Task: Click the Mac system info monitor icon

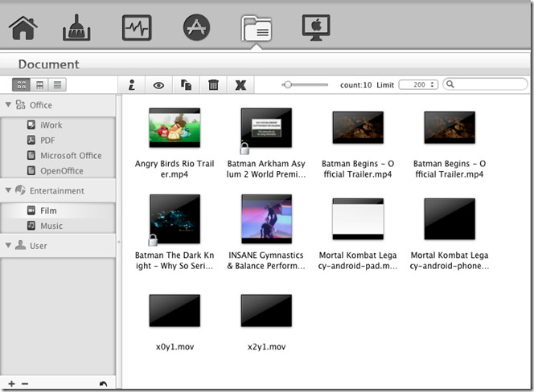Action: (316, 27)
